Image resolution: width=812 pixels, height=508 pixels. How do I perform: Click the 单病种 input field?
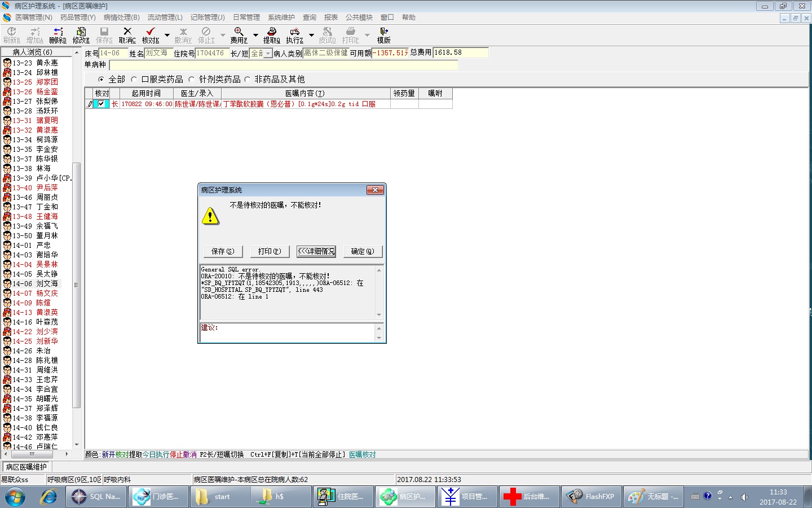coord(283,65)
